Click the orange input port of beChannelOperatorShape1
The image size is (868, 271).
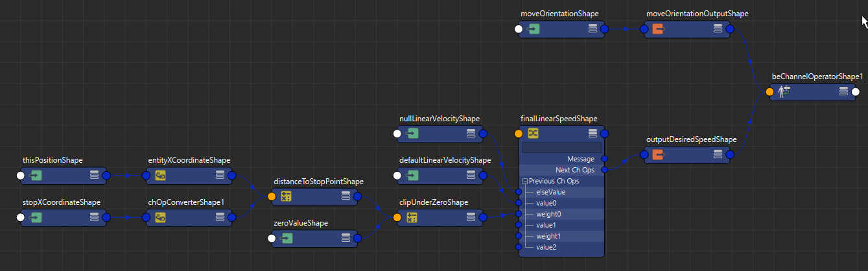769,92
